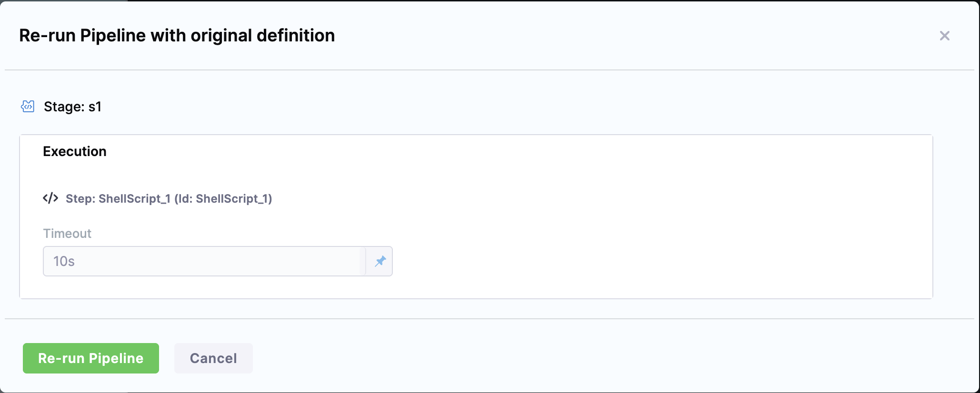
Task: Click the shell script step icon
Action: point(50,198)
